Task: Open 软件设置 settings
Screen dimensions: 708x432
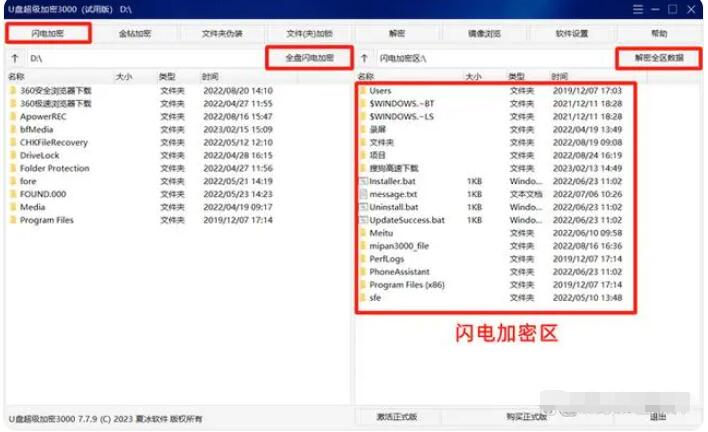Action: tap(571, 33)
